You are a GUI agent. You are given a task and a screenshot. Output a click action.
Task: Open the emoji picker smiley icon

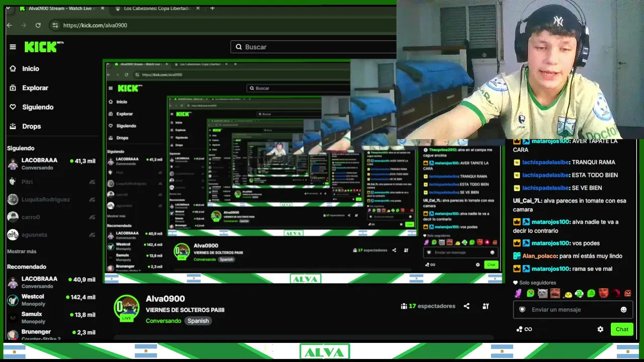point(623,310)
